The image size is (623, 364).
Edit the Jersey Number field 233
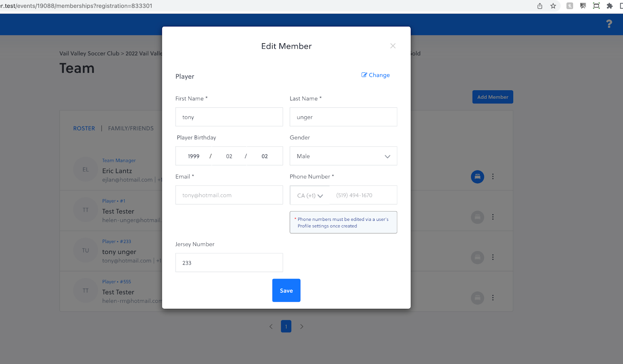[x=229, y=263]
